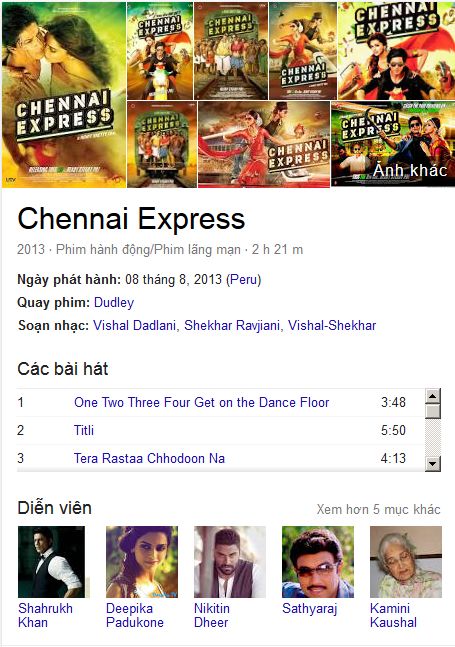Screen dimensions: 455x647
Task: Open the Vishal-Shekhar composer link
Action: 332,326
